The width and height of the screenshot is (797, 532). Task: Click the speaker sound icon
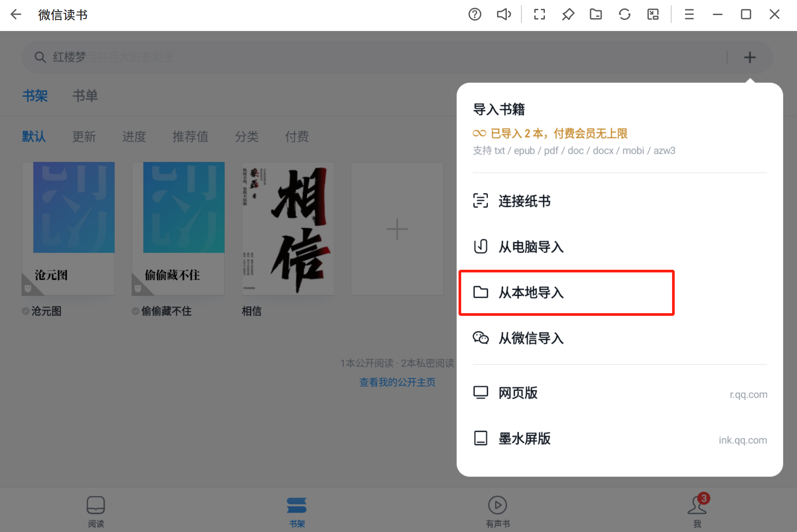pyautogui.click(x=504, y=15)
